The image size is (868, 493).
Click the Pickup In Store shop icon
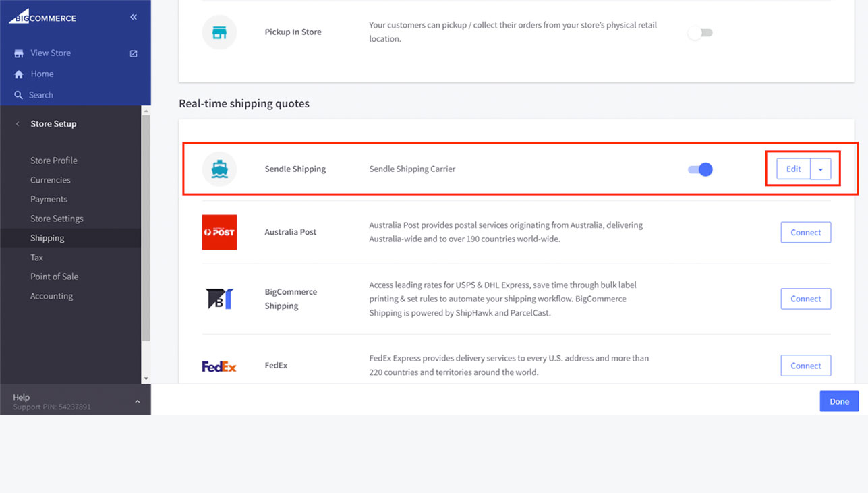(x=219, y=32)
